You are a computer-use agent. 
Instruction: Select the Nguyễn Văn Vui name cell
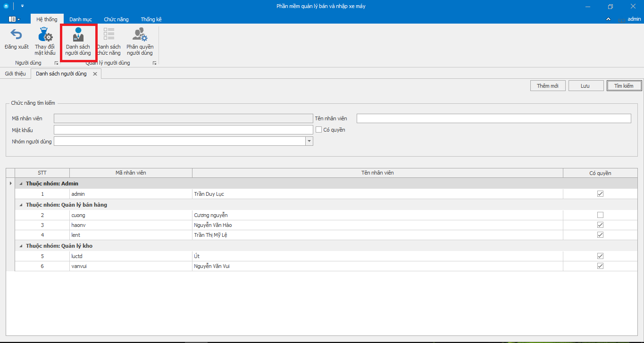coord(377,266)
